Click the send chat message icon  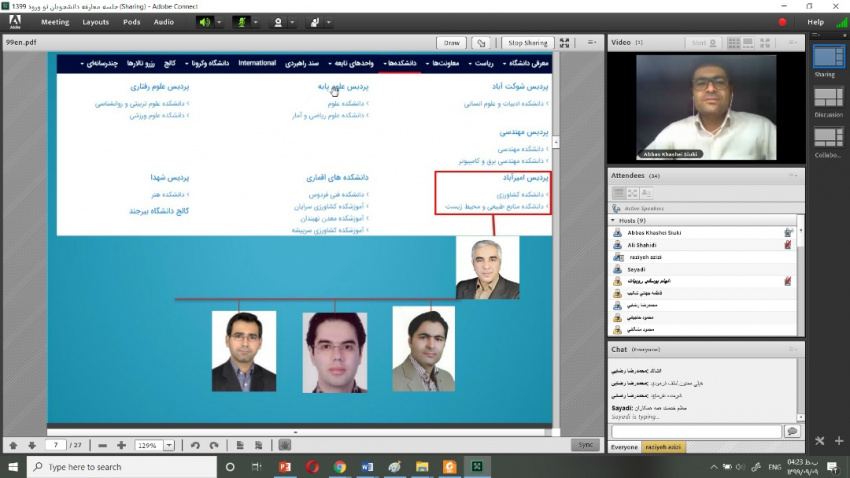click(x=792, y=431)
